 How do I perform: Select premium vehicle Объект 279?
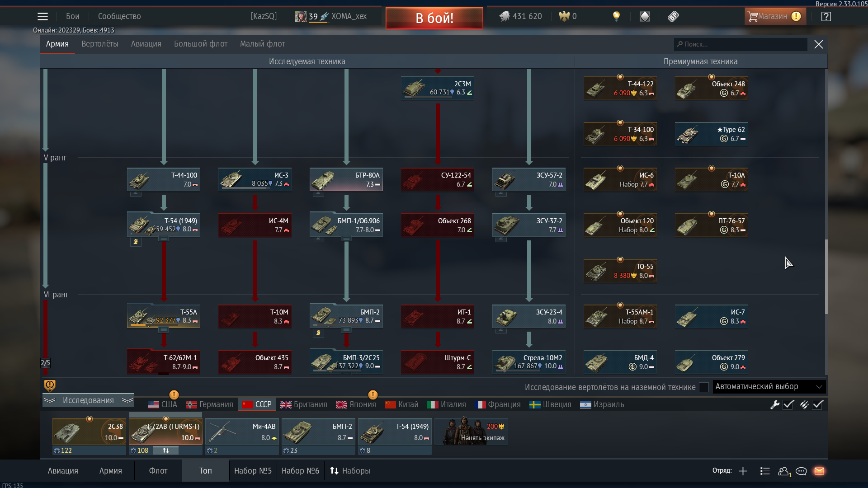tap(711, 362)
